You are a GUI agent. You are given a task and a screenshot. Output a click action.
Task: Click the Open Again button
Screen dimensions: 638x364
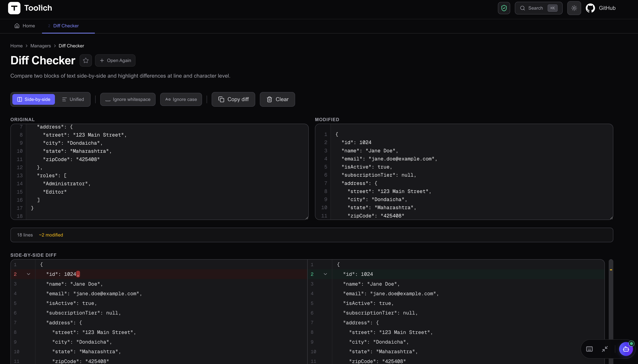tap(115, 60)
